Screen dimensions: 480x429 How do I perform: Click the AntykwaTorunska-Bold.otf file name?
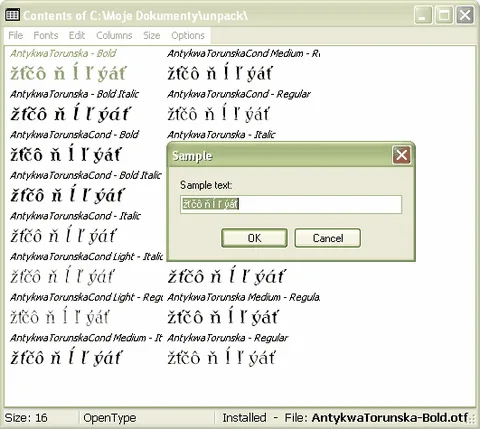pos(390,418)
